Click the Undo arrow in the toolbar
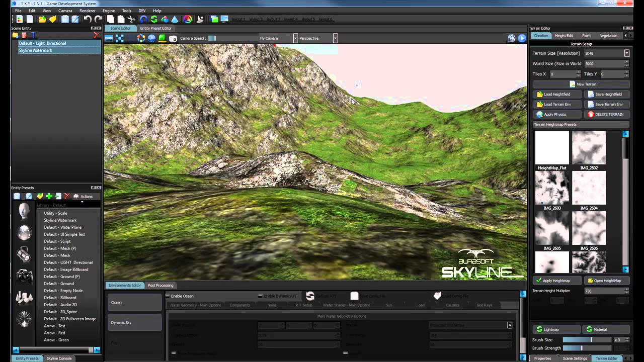Viewport: 644px width, 362px height. coord(87,19)
